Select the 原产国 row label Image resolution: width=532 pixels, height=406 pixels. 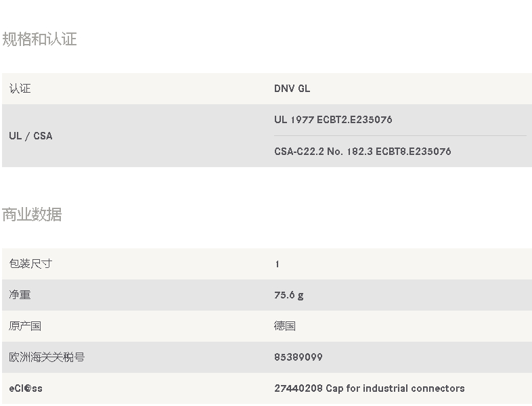click(x=26, y=326)
